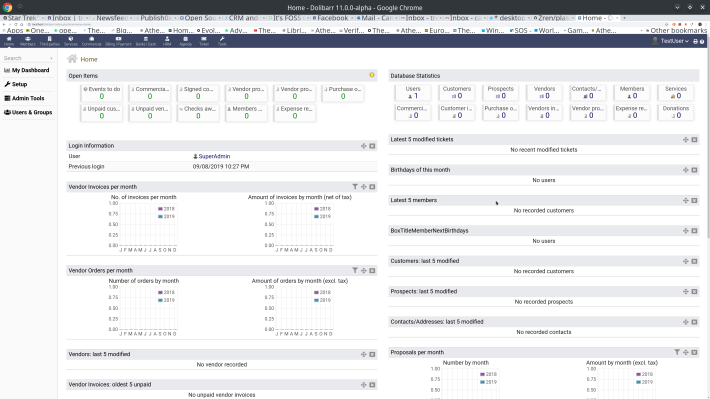The height and width of the screenshot is (399, 710).
Task: Open the Unpaid customer invoices tile
Action: [101, 112]
